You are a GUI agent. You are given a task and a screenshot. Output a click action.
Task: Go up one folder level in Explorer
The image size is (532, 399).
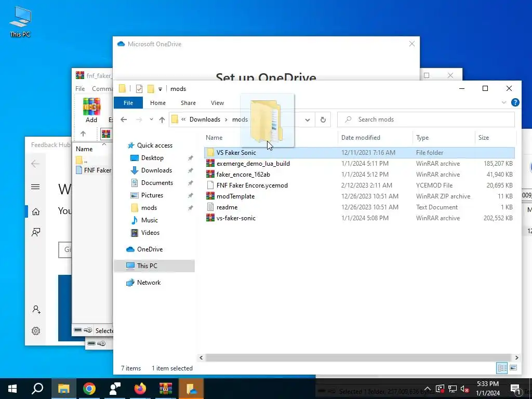(162, 119)
